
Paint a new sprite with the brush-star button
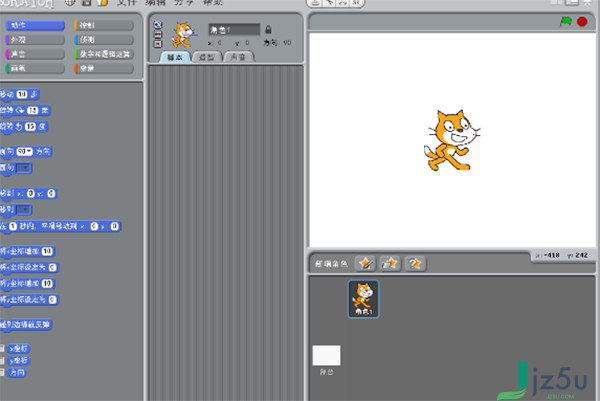point(365,264)
